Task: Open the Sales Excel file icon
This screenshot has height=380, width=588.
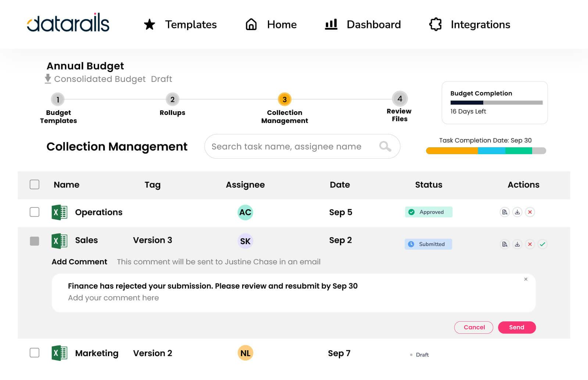Action: 59,241
